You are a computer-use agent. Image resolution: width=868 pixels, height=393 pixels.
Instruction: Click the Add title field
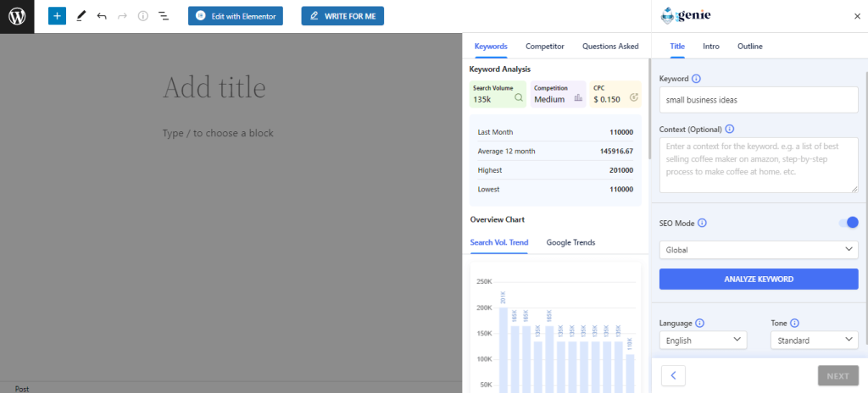214,87
